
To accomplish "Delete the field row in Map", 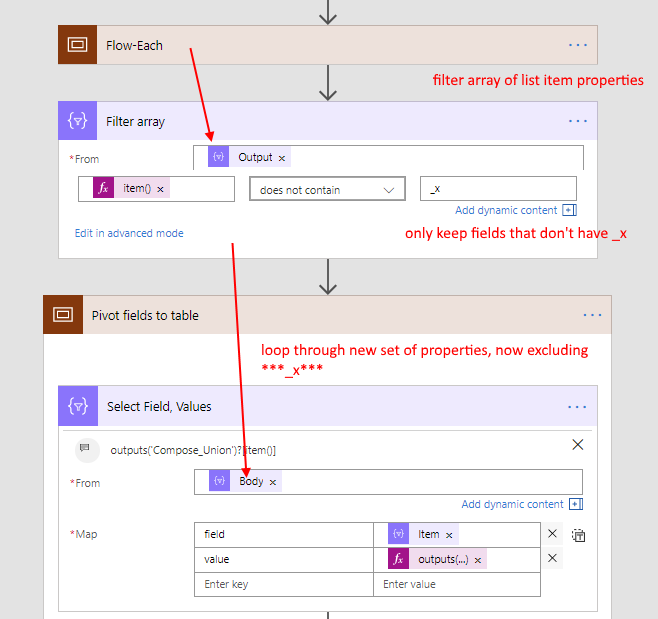I will pos(552,534).
